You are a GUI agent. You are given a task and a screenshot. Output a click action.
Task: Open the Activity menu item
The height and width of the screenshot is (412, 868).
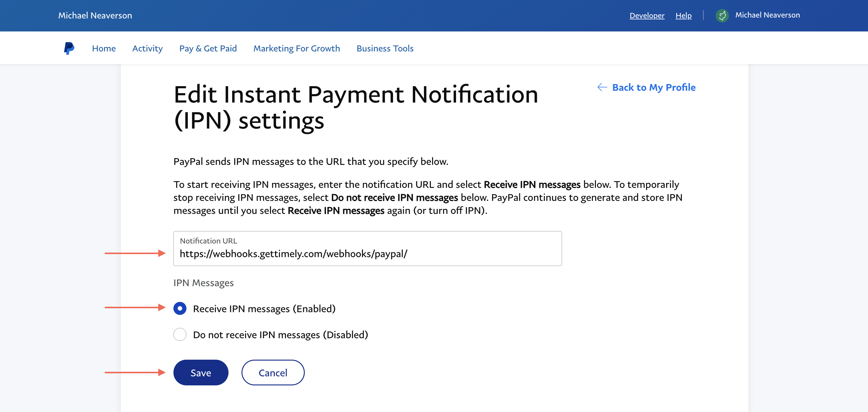click(147, 48)
